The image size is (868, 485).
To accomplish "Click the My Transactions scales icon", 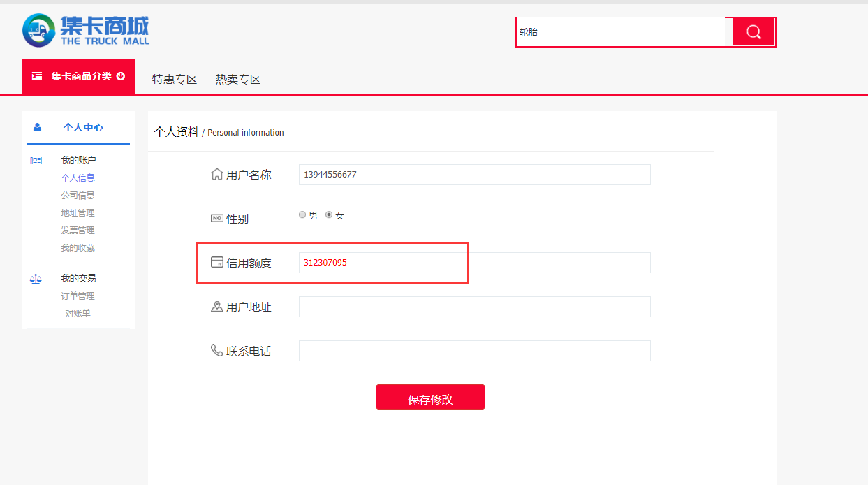I will click(36, 278).
